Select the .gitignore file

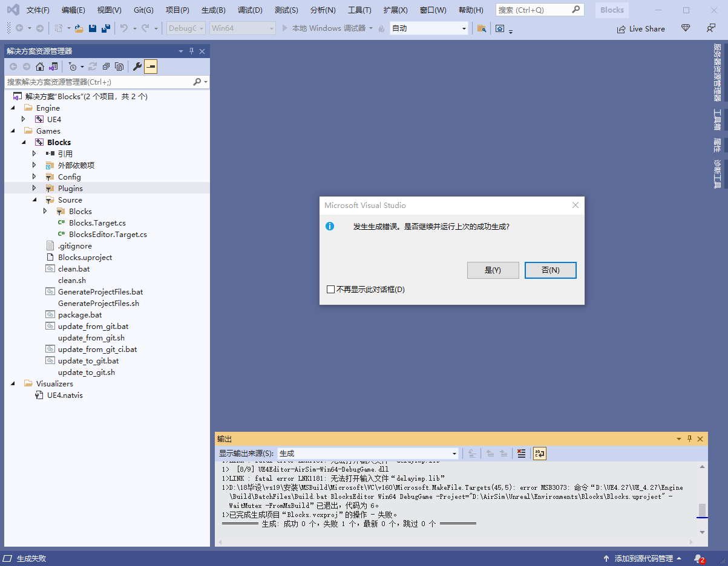pos(75,246)
